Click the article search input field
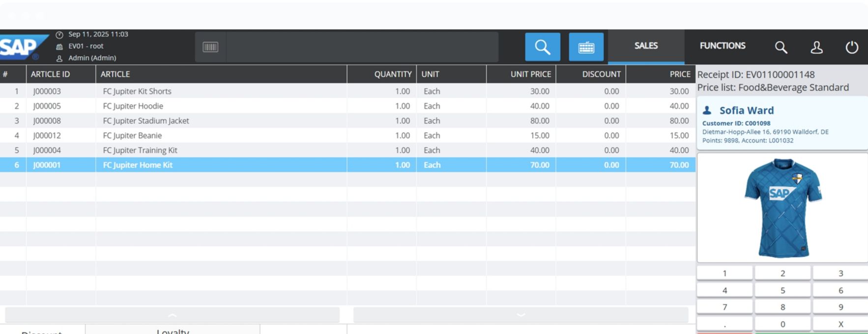This screenshot has width=868, height=334. (x=362, y=47)
